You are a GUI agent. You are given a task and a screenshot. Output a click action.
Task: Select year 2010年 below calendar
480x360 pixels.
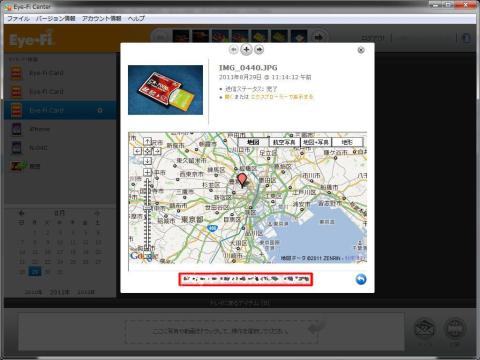(x=33, y=292)
